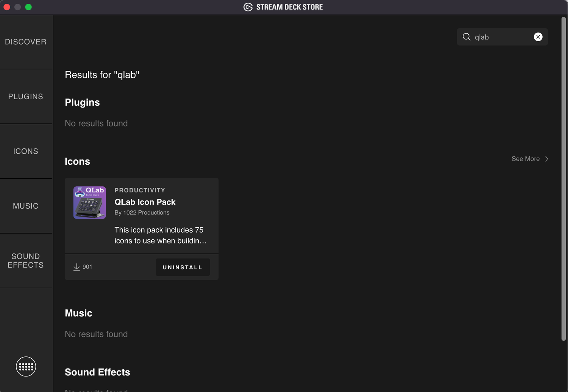The width and height of the screenshot is (568, 392).
Task: Expand Icons results with the chevron arrow
Action: pyautogui.click(x=546, y=159)
